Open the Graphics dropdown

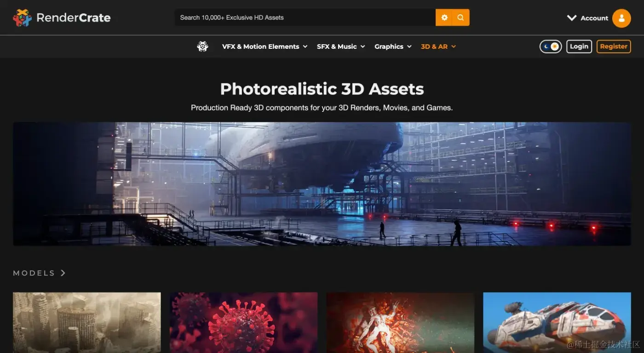389,46
